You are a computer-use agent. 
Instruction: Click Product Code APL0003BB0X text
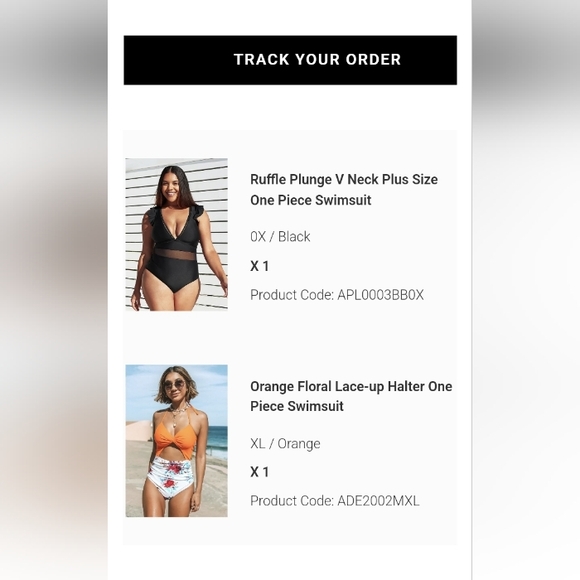coord(337,295)
